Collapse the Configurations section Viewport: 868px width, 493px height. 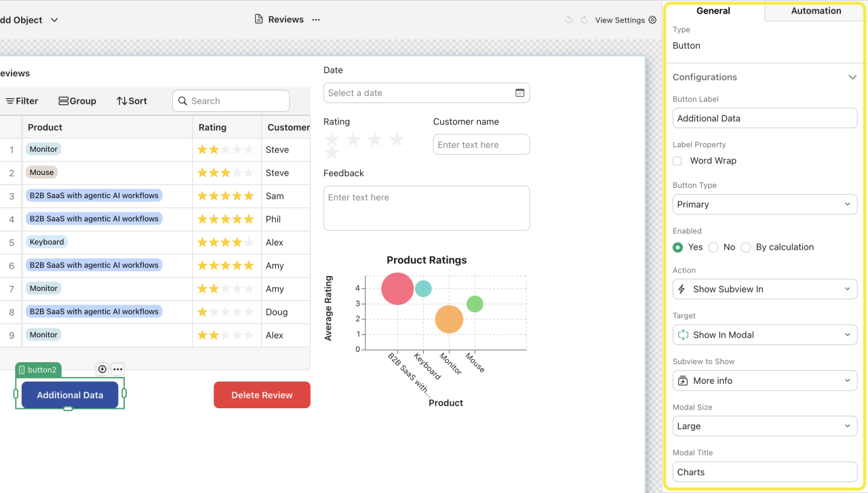[x=852, y=77]
